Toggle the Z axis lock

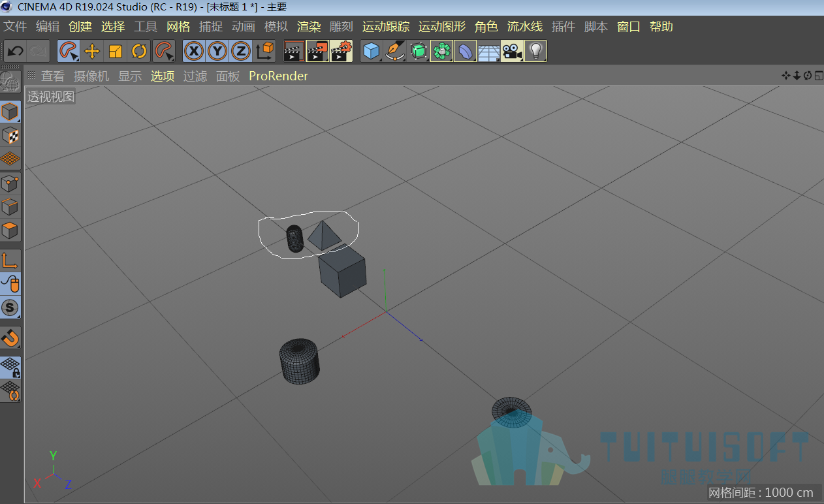pyautogui.click(x=241, y=51)
